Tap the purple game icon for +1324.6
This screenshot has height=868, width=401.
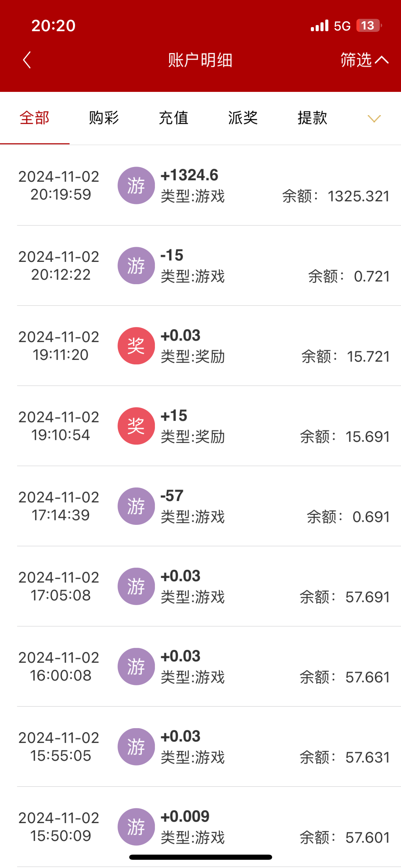point(136,185)
